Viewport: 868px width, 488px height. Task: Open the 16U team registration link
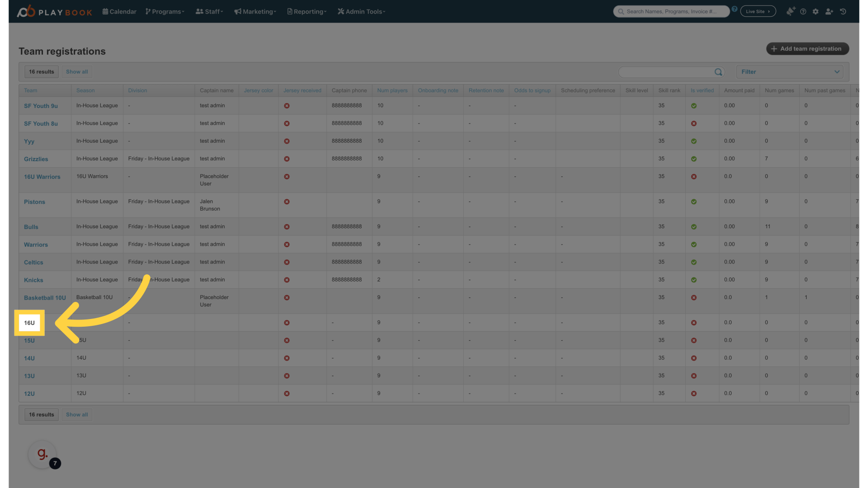(x=29, y=323)
